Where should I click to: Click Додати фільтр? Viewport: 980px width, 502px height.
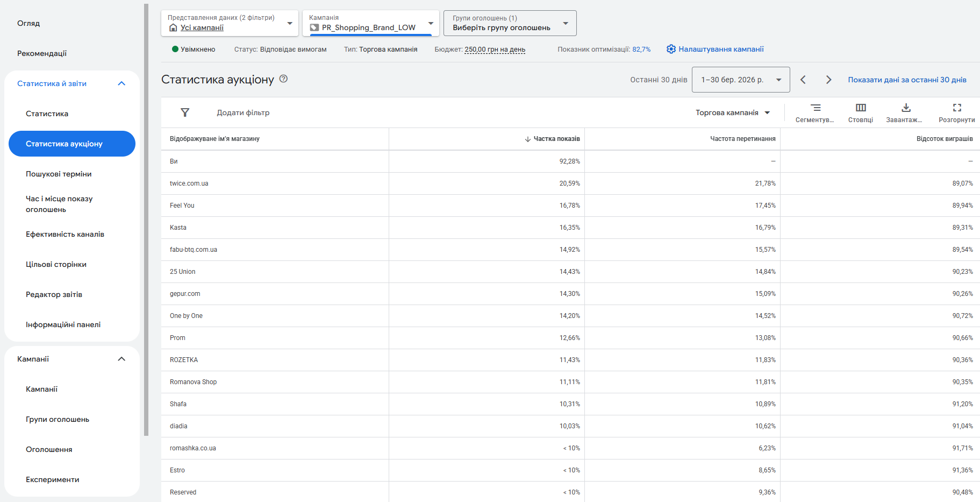pos(243,112)
